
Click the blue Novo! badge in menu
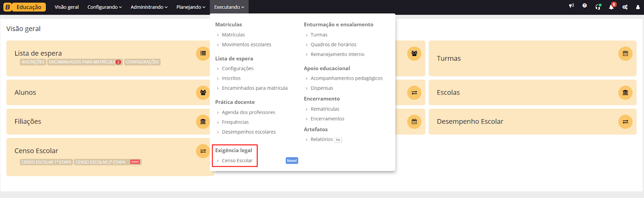pos(292,161)
